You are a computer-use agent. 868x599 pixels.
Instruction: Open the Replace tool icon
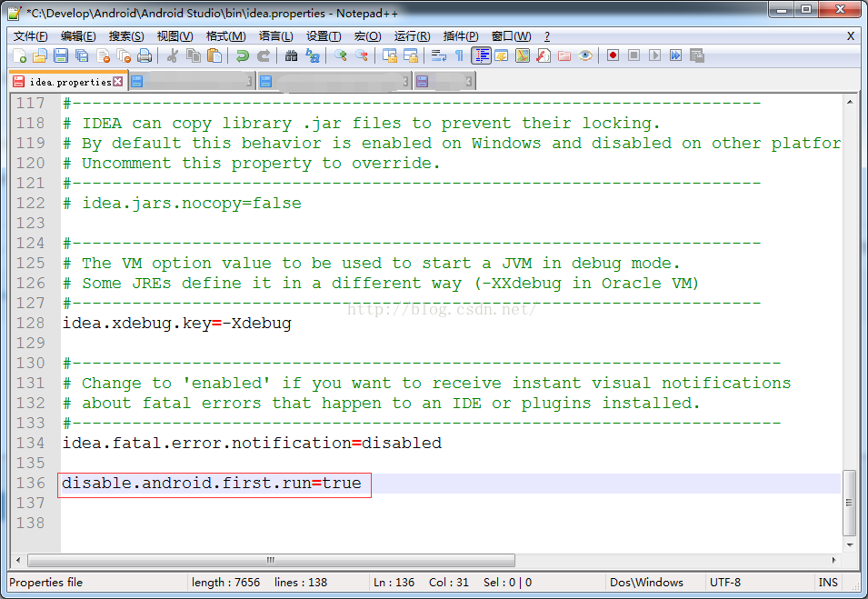pyautogui.click(x=313, y=56)
